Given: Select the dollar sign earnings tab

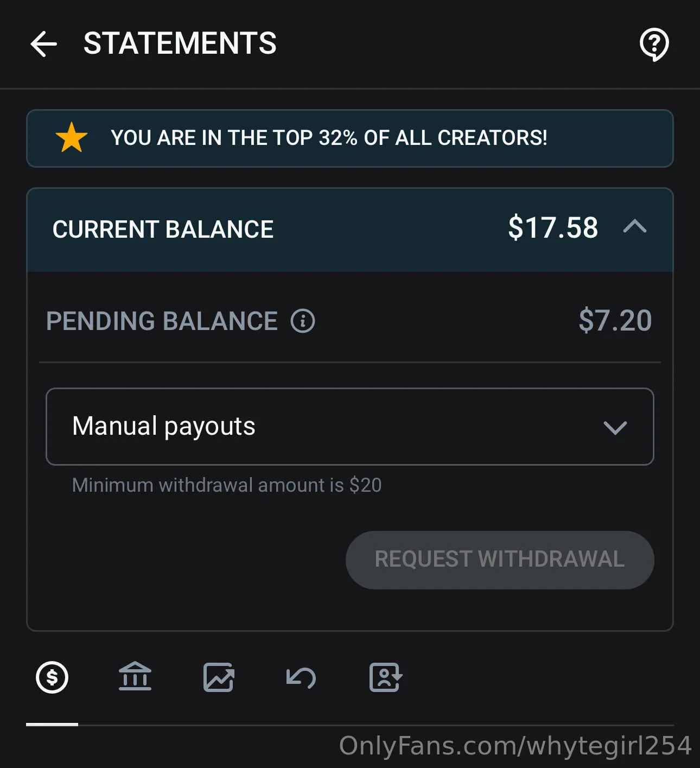Looking at the screenshot, I should point(52,677).
